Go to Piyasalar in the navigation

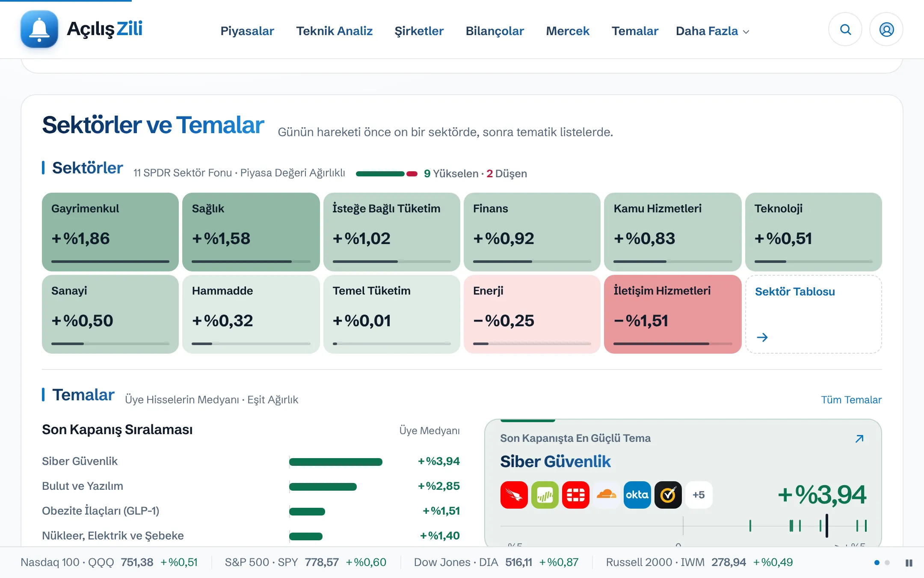coord(247,31)
